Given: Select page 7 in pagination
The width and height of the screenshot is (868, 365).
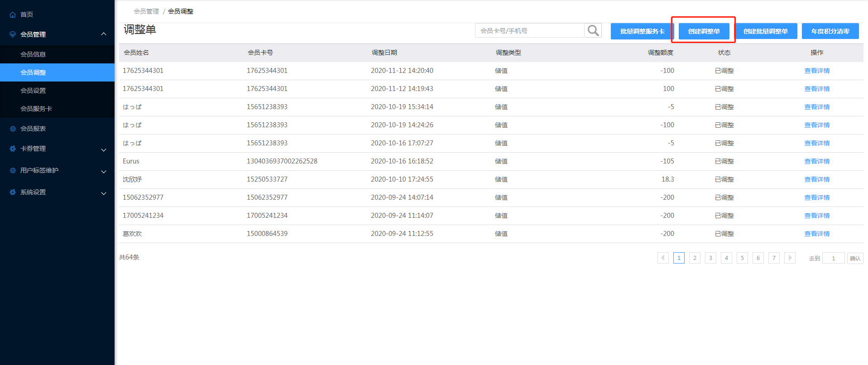Looking at the screenshot, I should (774, 258).
